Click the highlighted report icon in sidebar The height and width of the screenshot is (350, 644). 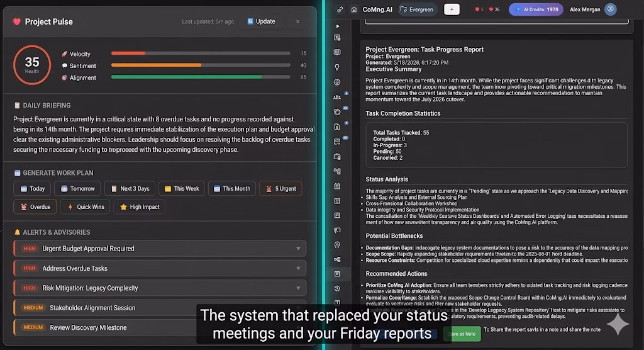[337, 274]
